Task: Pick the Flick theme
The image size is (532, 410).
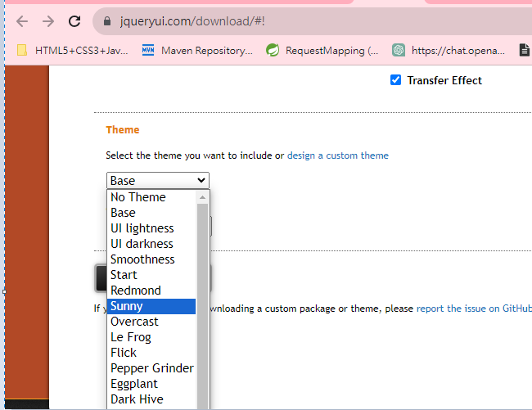Action: coord(151,353)
